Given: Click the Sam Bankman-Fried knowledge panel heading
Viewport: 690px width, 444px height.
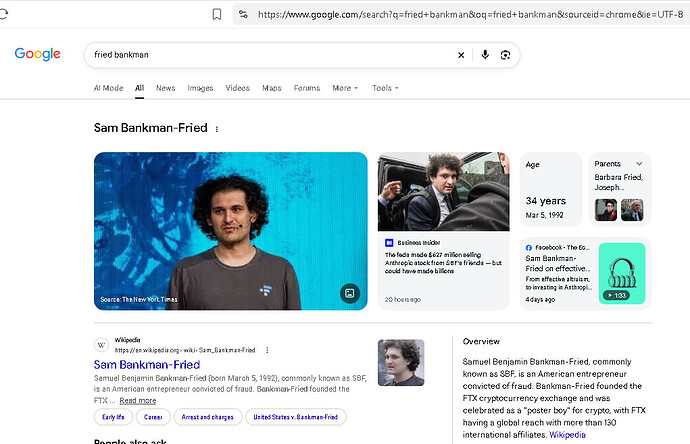Looking at the screenshot, I should click(150, 128).
